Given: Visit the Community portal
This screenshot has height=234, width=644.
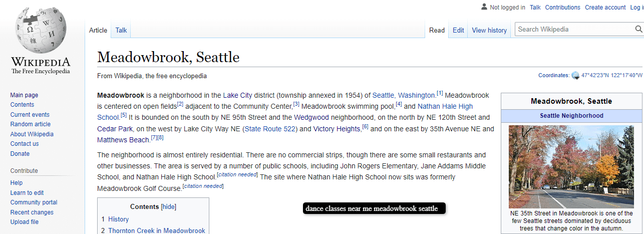Looking at the screenshot, I should click(x=34, y=202).
